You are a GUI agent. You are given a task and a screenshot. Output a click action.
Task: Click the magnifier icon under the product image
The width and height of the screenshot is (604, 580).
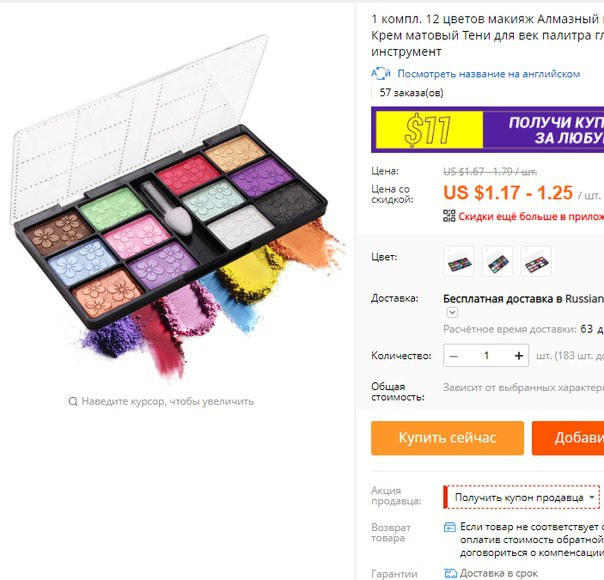[x=73, y=402]
